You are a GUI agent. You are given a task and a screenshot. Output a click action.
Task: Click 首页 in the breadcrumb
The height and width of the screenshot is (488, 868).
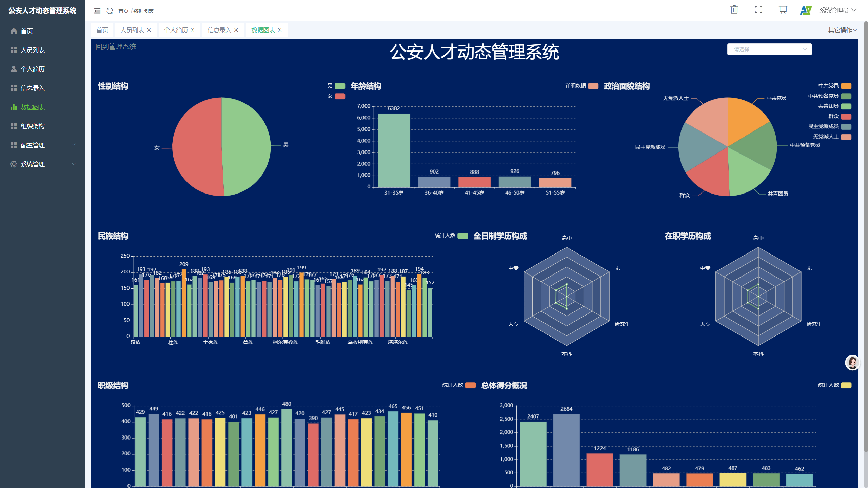pyautogui.click(x=123, y=11)
